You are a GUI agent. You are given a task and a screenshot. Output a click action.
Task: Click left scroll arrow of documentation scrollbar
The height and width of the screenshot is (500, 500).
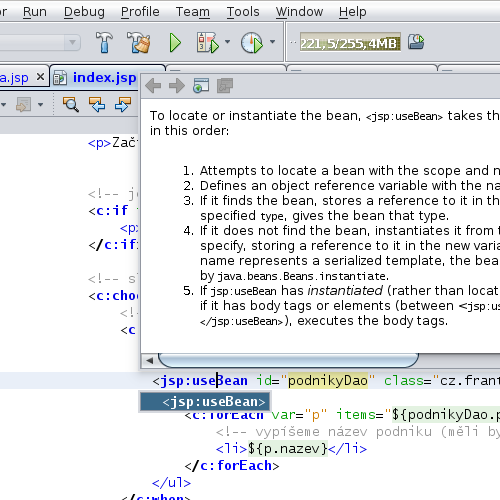pyautogui.click(x=149, y=360)
